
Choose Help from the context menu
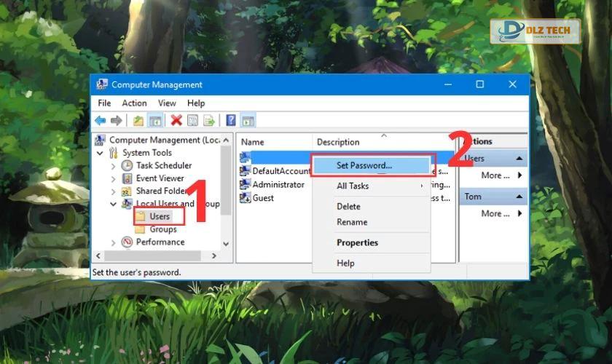point(372,264)
